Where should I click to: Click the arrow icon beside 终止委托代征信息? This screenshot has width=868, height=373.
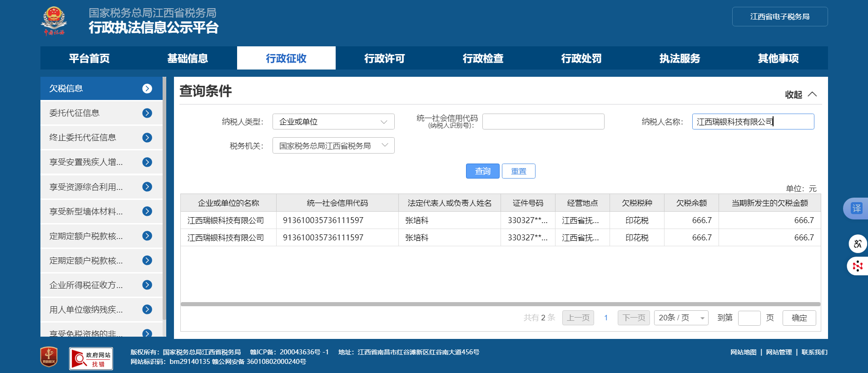click(x=147, y=138)
